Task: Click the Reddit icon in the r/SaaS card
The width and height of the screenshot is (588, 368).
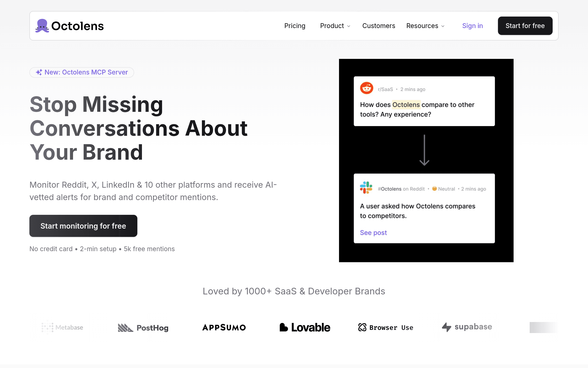Action: tap(367, 88)
